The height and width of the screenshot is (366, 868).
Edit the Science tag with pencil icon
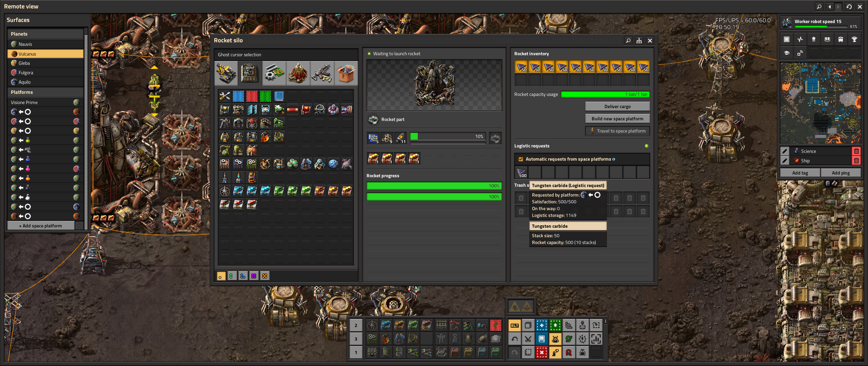point(785,151)
